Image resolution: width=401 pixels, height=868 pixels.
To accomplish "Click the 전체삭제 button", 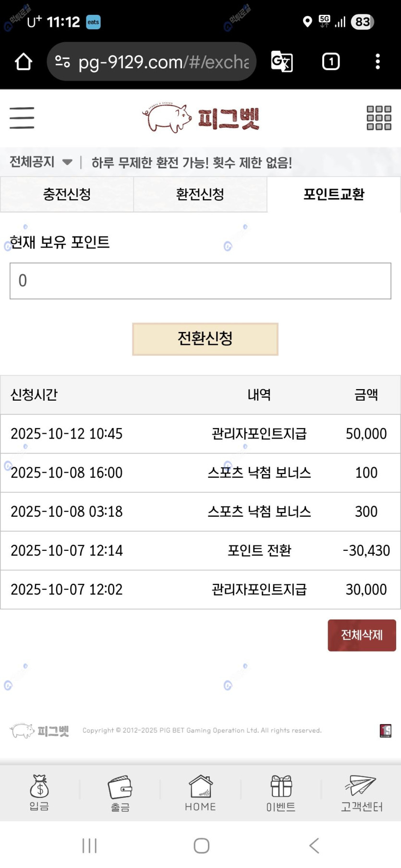I will click(x=362, y=635).
